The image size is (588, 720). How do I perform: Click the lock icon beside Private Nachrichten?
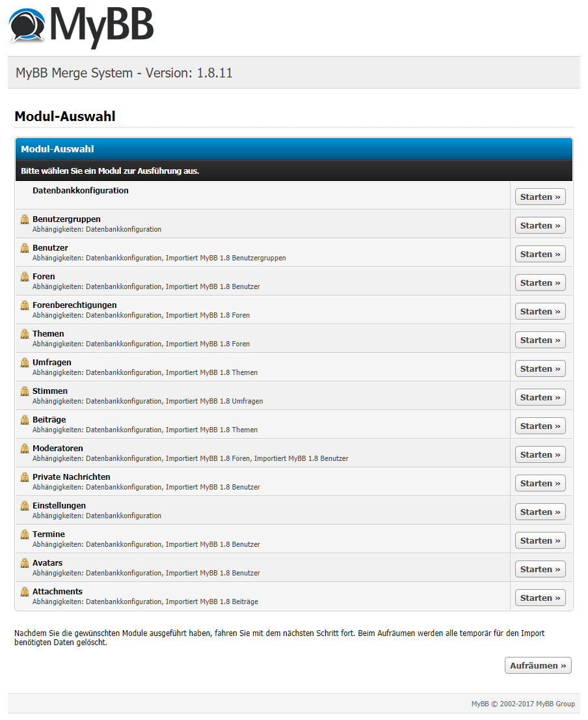point(25,477)
